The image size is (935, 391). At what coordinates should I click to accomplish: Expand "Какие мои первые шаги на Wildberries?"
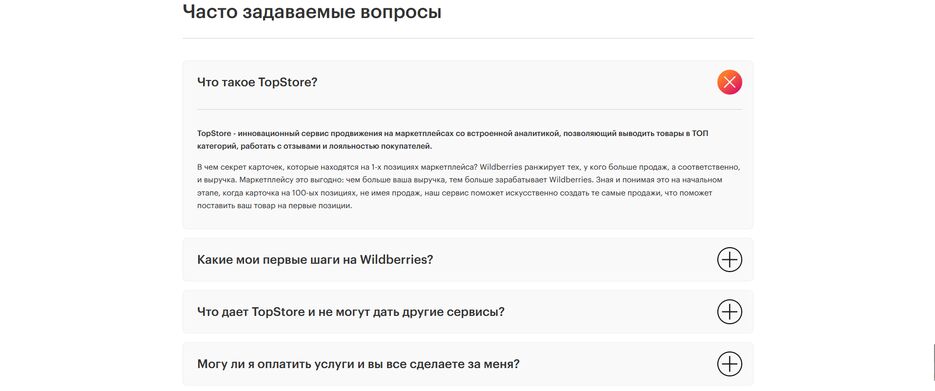315,260
